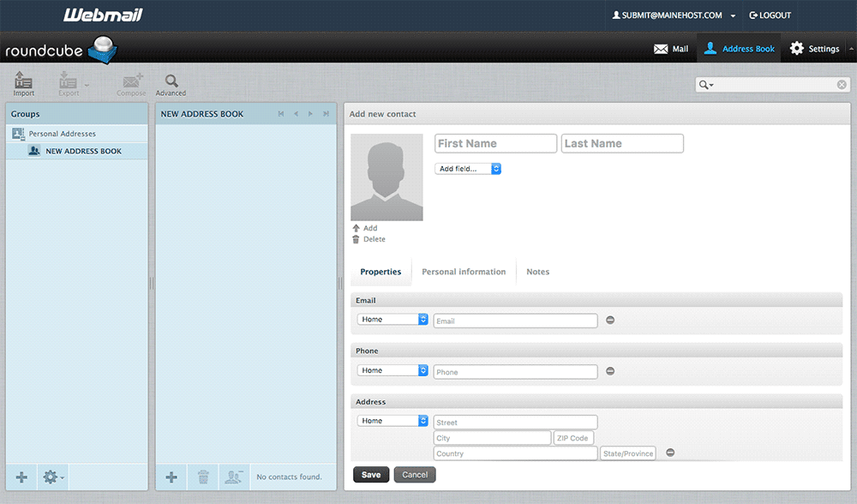Click the Import toolbar icon
Screen dimensions: 857x504
coord(23,83)
